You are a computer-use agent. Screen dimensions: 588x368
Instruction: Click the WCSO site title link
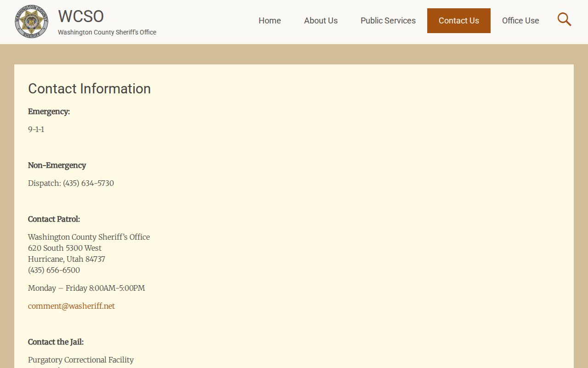81,16
